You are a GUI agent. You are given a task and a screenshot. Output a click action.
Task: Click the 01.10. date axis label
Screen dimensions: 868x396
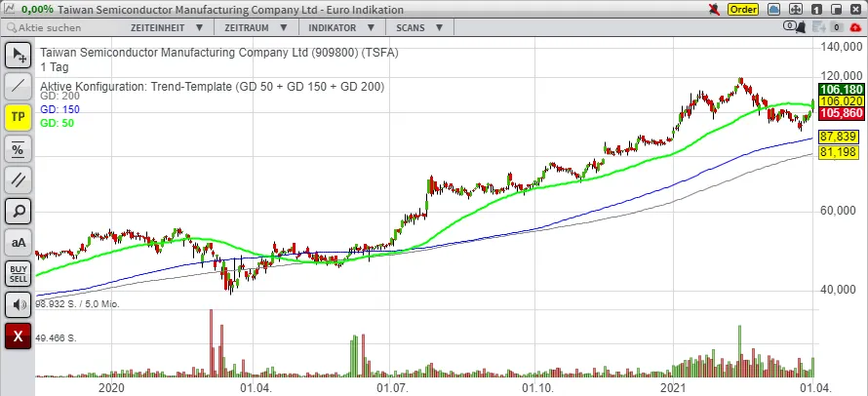click(x=538, y=387)
